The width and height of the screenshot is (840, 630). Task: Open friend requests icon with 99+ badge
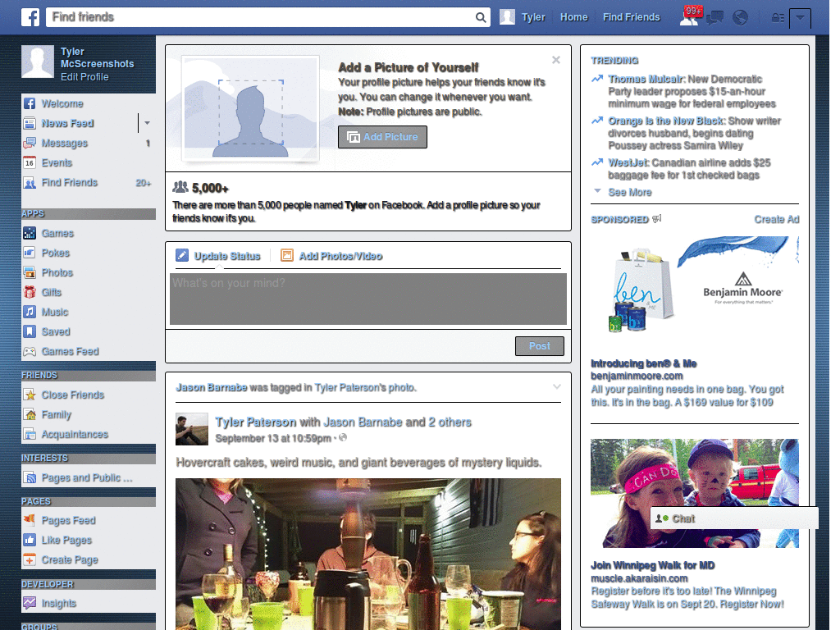689,17
